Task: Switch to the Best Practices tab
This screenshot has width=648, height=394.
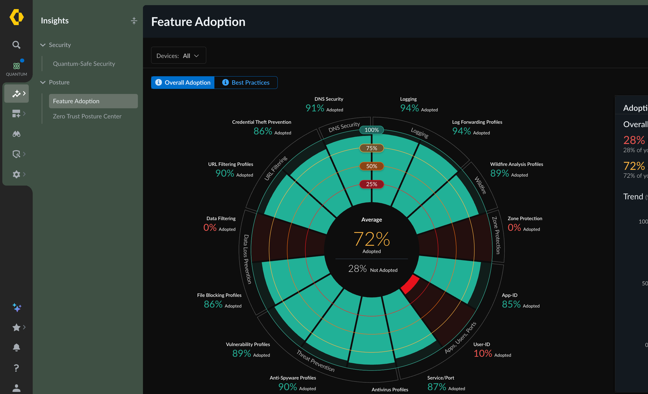Action: coord(246,83)
